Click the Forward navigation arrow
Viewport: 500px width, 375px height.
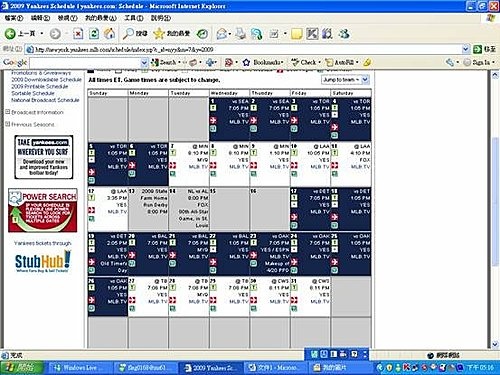[x=55, y=34]
